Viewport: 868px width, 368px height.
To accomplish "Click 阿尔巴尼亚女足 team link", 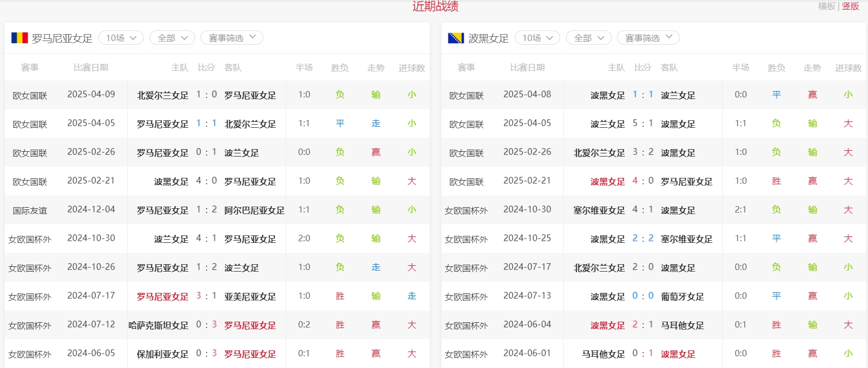I will tap(254, 210).
